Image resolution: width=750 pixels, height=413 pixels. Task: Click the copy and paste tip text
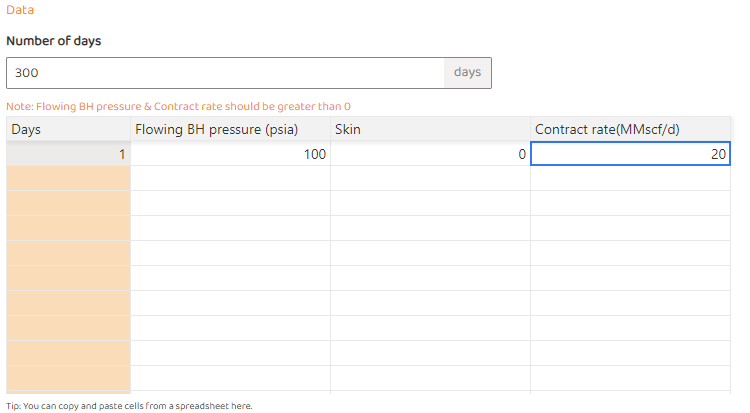pos(129,406)
